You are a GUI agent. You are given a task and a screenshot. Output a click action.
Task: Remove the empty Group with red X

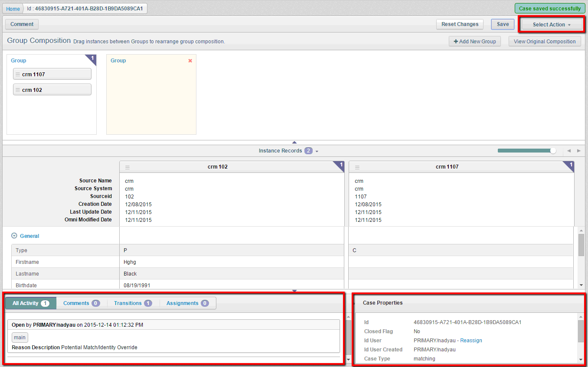[190, 61]
